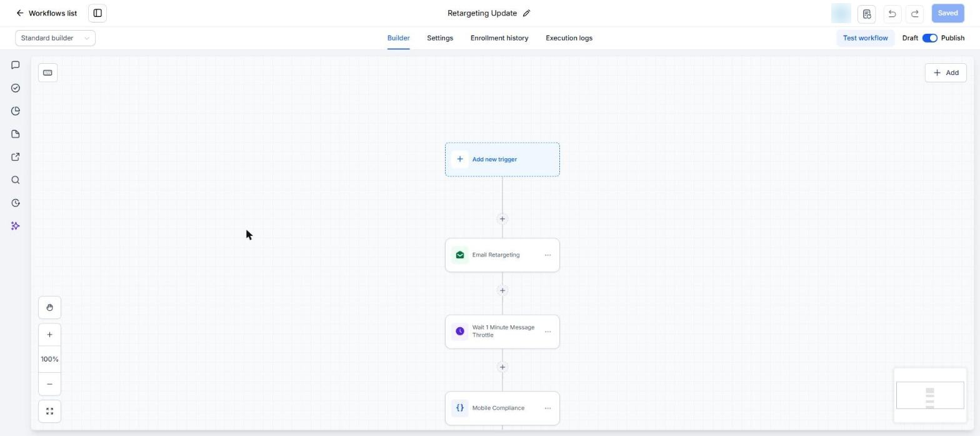Add step after the Wait node

pyautogui.click(x=502, y=367)
